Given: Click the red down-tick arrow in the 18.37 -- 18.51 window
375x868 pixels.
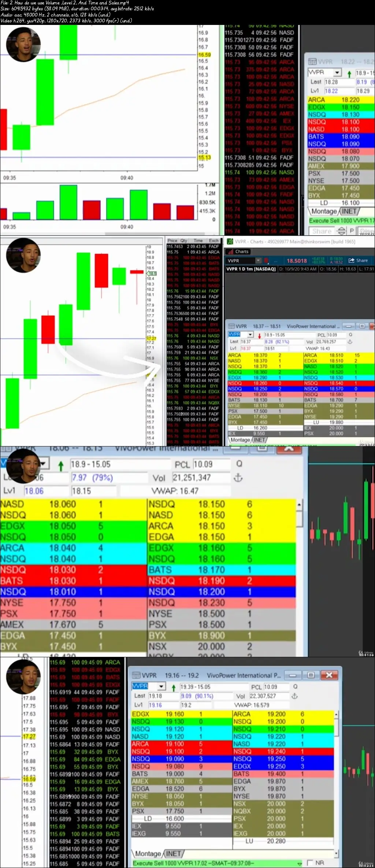Looking at the screenshot, I should tap(259, 335).
